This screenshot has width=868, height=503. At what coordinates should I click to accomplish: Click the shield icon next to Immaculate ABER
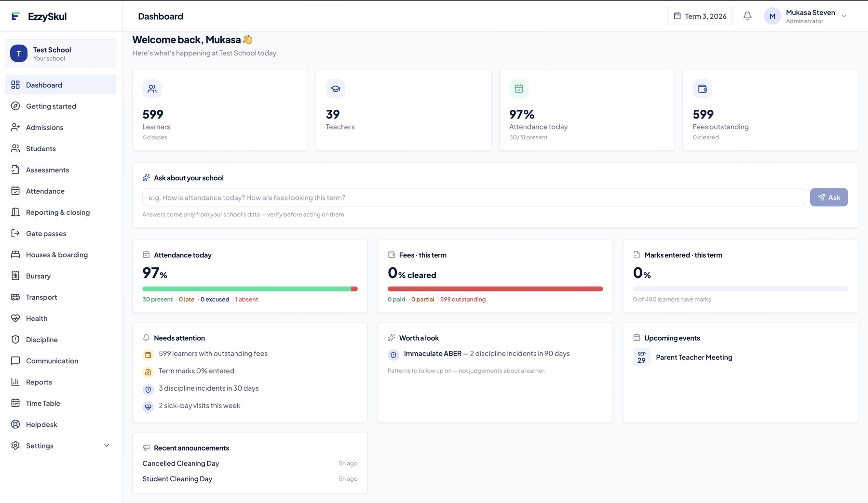(393, 355)
